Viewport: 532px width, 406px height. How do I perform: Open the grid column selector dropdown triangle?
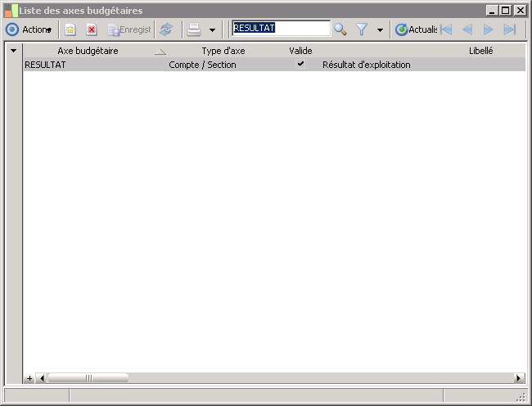tap(14, 51)
